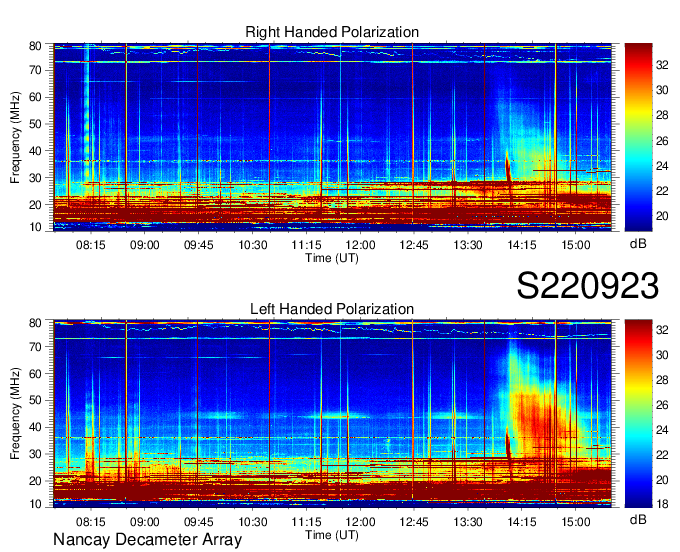Click the 13:30 time tick of right-handed plot
The image size is (680, 552).
pos(468,245)
